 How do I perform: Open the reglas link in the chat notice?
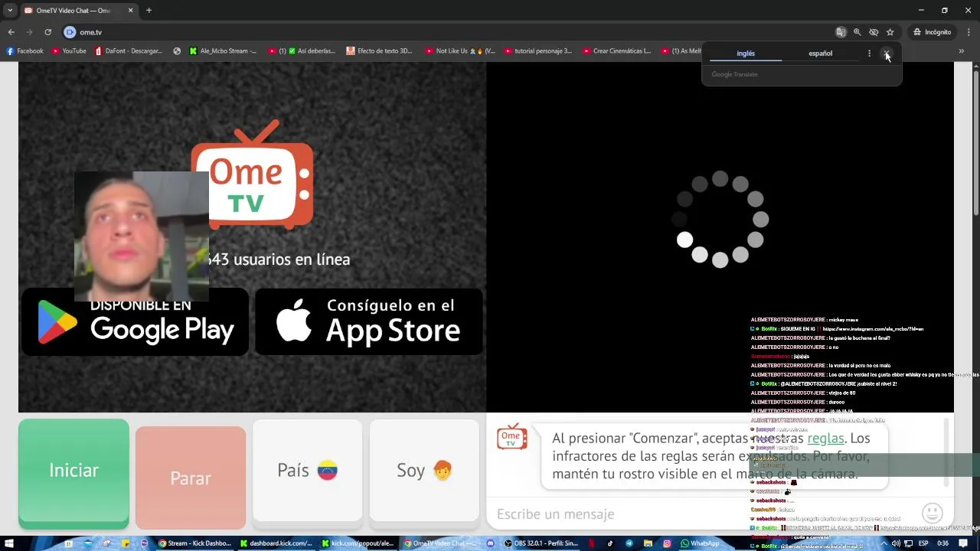(x=825, y=439)
